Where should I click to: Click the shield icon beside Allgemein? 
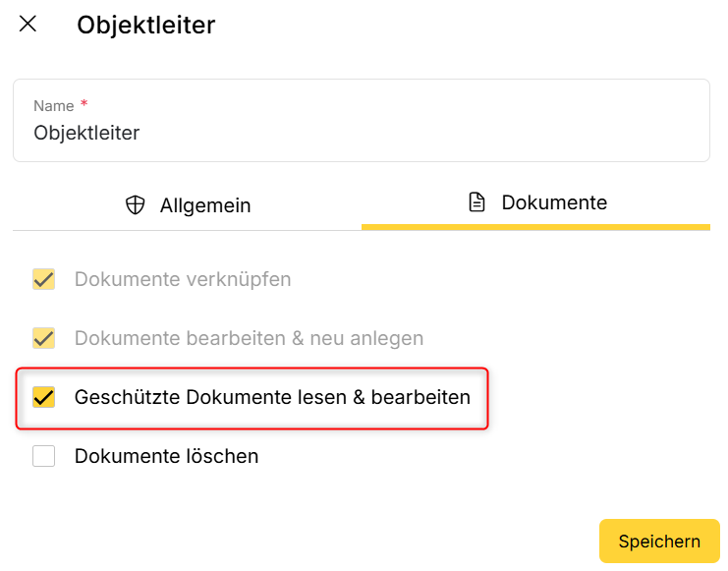click(x=136, y=205)
